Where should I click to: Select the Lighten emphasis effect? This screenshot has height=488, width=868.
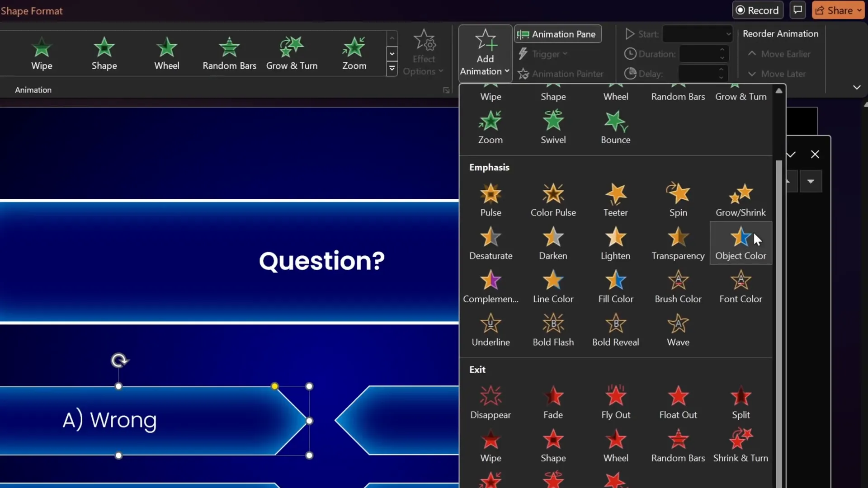[615, 244]
